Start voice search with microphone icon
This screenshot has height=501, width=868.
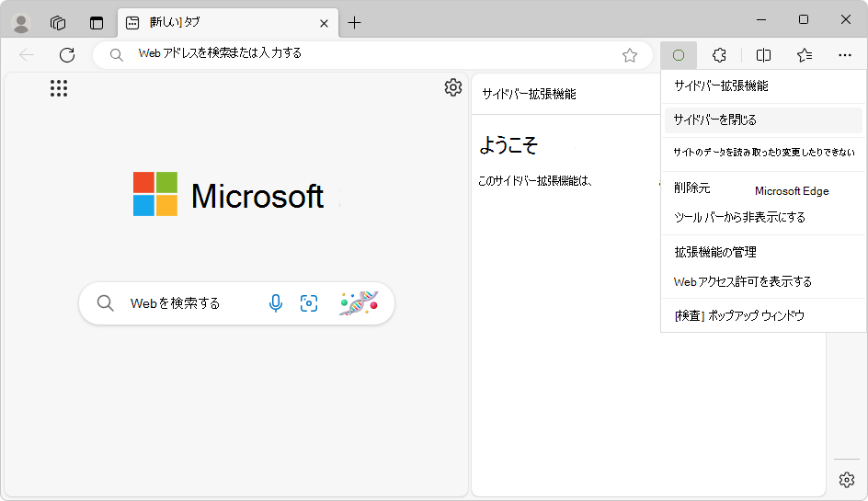click(x=275, y=303)
